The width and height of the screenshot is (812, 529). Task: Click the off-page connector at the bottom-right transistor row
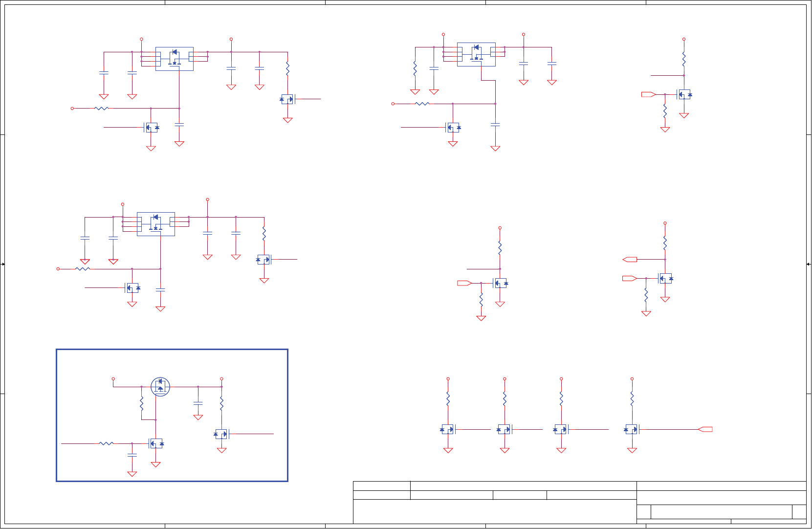pos(705,429)
